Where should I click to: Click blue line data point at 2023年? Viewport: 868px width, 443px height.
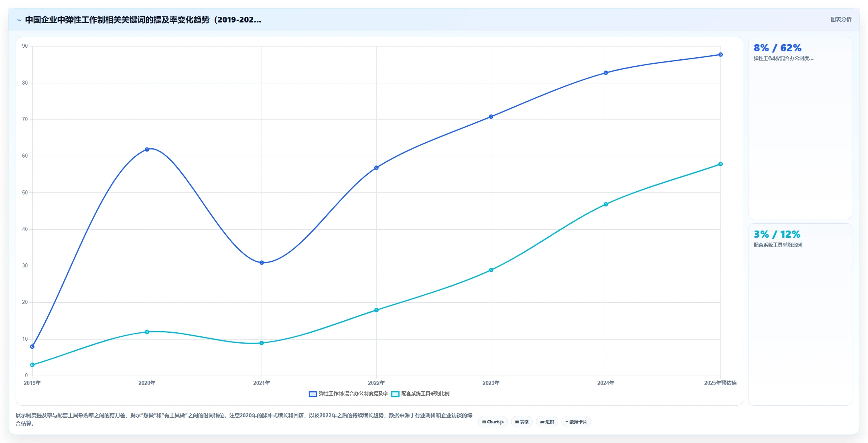click(491, 117)
